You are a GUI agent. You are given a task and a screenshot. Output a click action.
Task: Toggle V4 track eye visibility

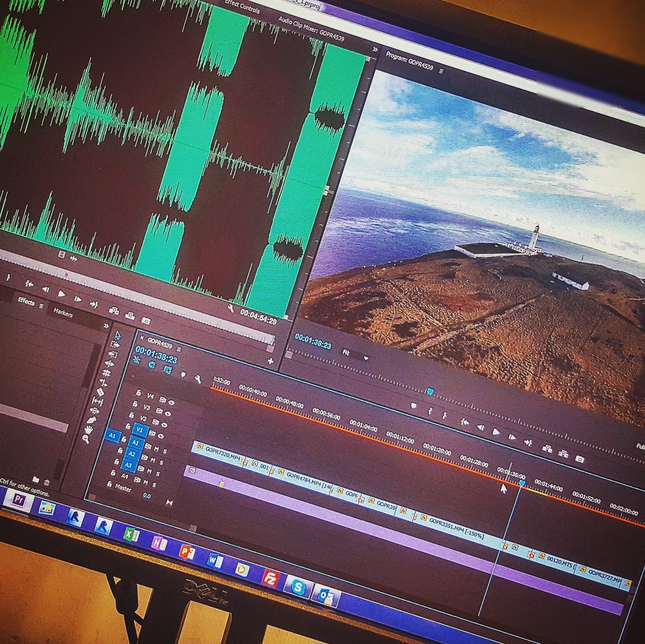(171, 402)
